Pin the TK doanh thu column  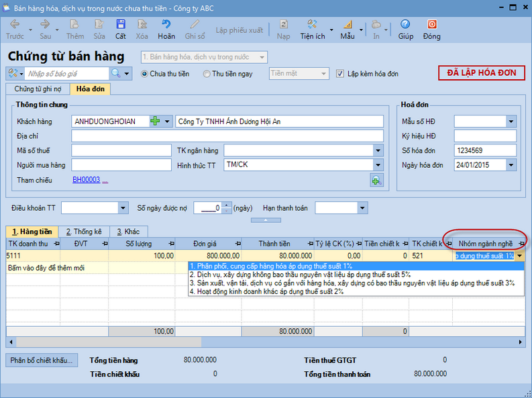click(x=56, y=244)
